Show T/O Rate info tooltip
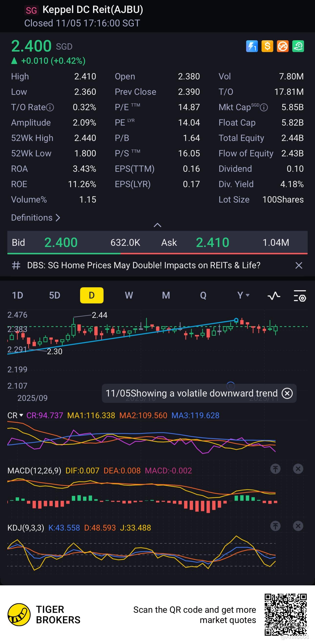Image resolution: width=315 pixels, height=644 pixels. pos(50,107)
